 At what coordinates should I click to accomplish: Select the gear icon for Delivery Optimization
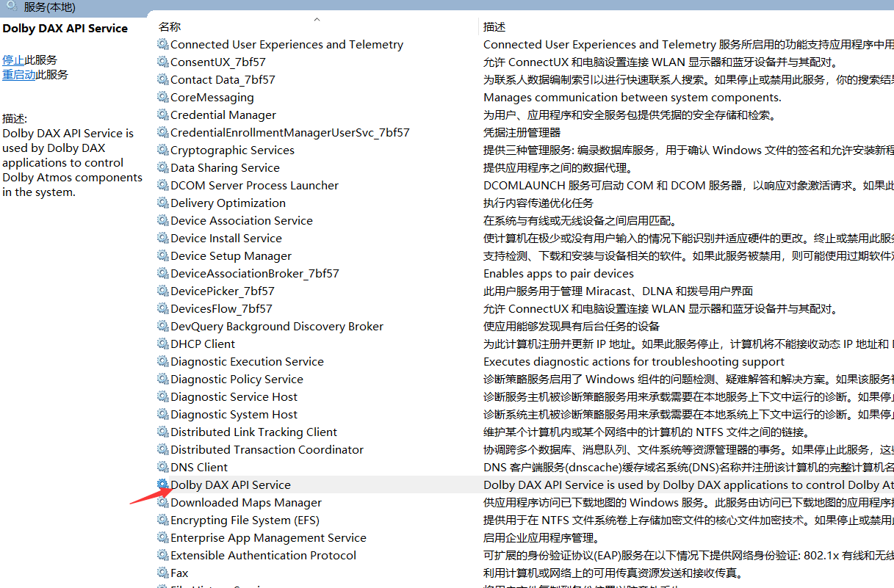tap(163, 203)
